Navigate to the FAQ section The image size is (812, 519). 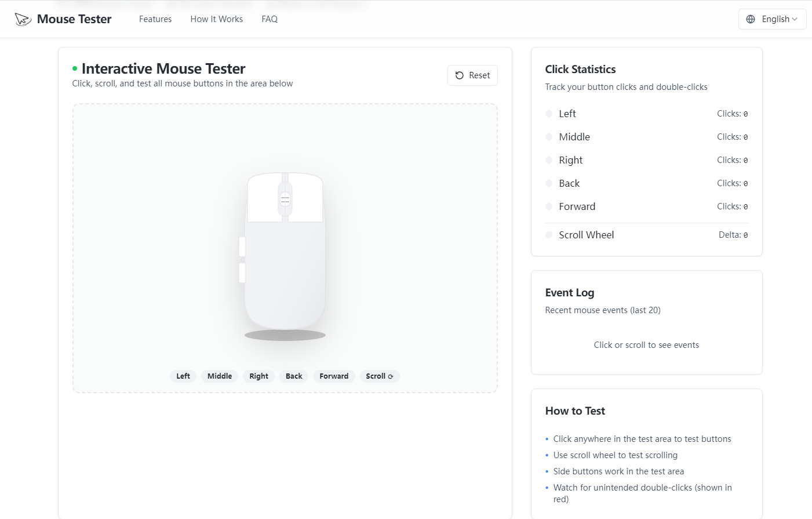pyautogui.click(x=269, y=19)
